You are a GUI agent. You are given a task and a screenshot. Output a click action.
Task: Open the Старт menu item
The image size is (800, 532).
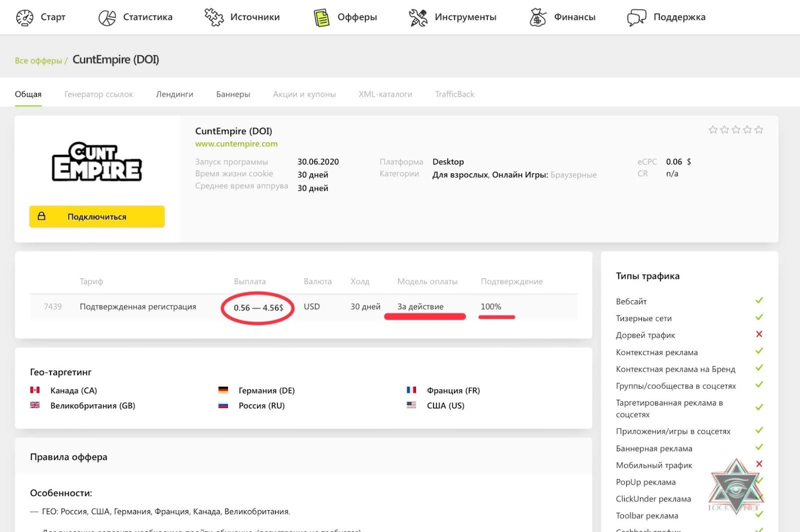coord(40,17)
